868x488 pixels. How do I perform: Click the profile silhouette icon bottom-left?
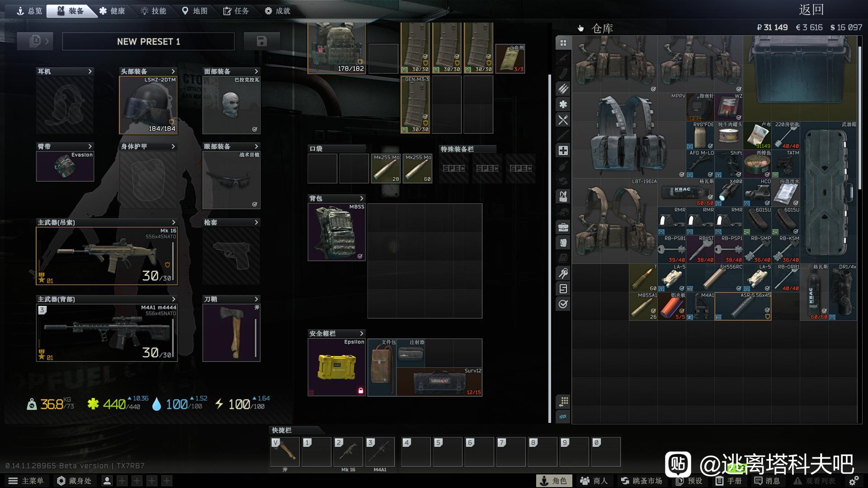pos(107,481)
